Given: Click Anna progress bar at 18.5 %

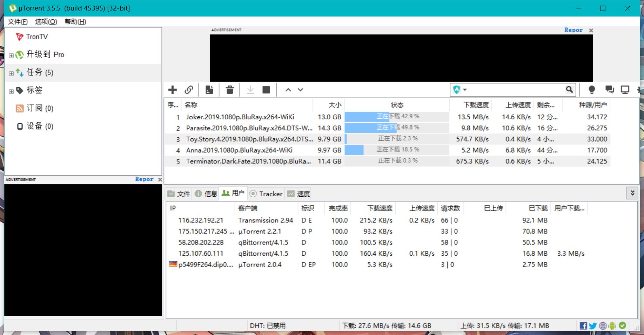Looking at the screenshot, I should [397, 150].
